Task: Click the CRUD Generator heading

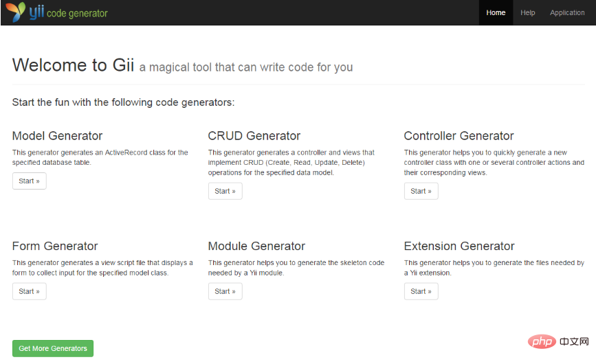Action: (x=254, y=135)
